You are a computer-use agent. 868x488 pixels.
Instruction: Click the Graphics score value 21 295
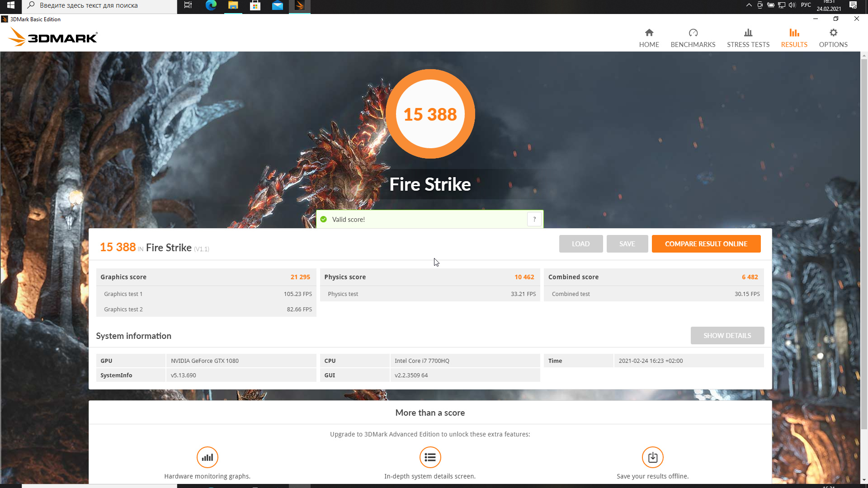click(300, 277)
